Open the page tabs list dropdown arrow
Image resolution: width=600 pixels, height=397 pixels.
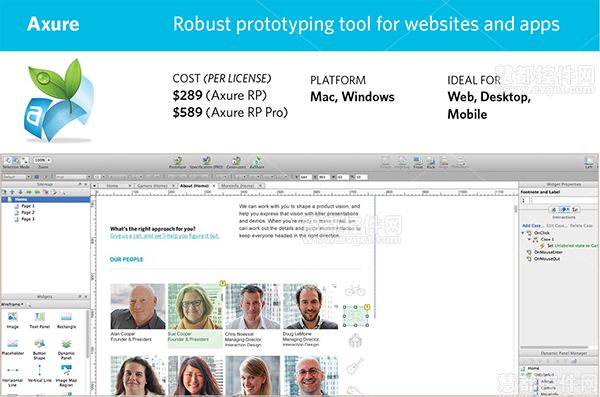click(94, 186)
